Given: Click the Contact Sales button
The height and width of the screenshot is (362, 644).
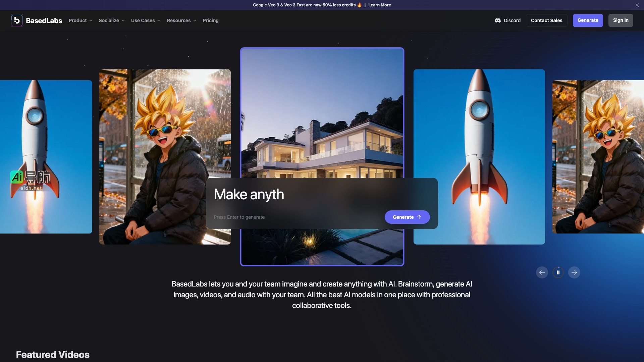Looking at the screenshot, I should [546, 20].
